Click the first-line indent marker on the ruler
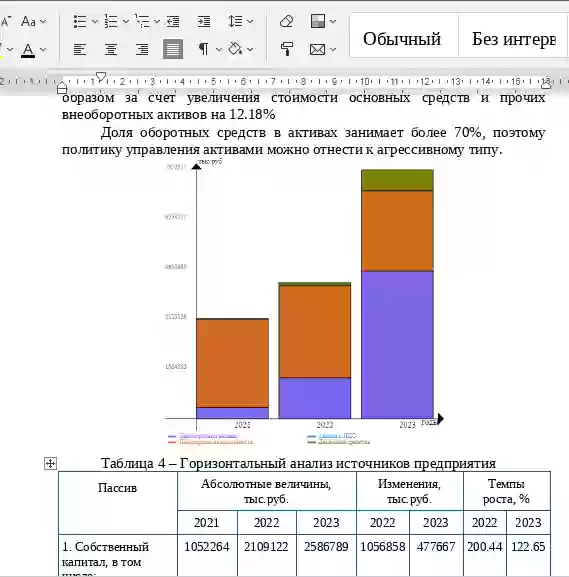The height and width of the screenshot is (577, 569). (101, 76)
